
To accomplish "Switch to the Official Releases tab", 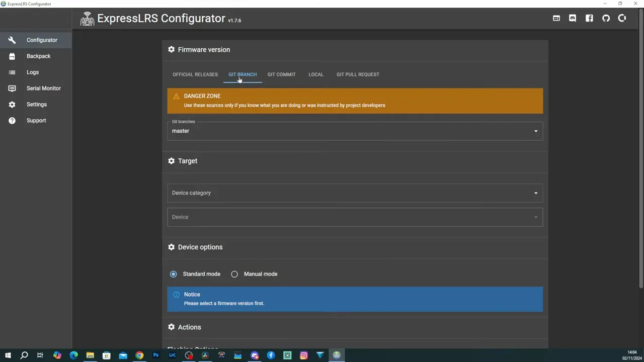I will point(195,74).
